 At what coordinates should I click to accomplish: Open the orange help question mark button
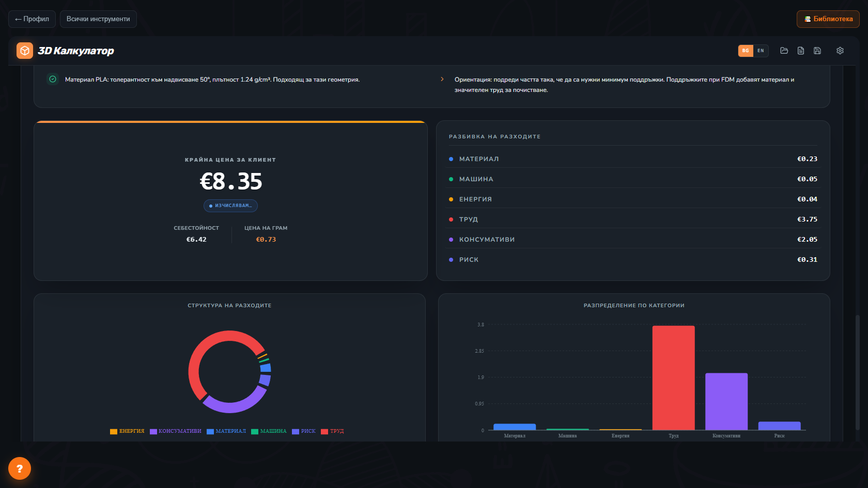20,468
